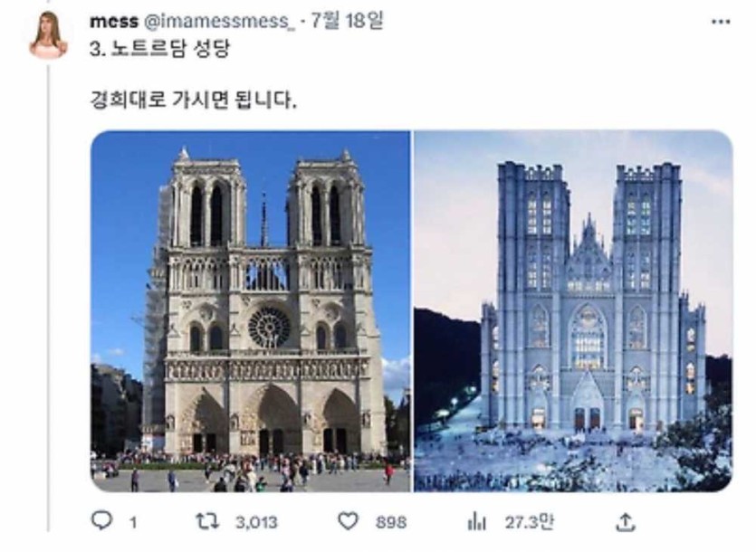Click the retweet count 3,013
This screenshot has width=756, height=552.
[x=257, y=522]
